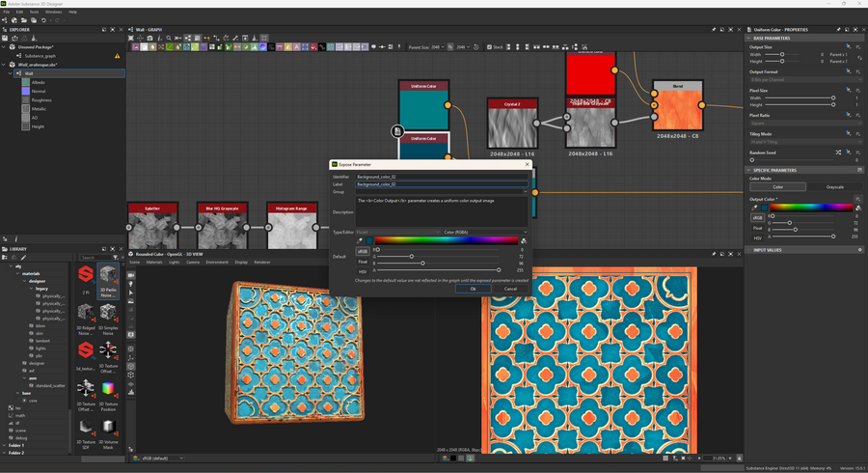Collapse the Wall graph tree item
Image resolution: width=868 pixels, height=473 pixels.
click(11, 73)
